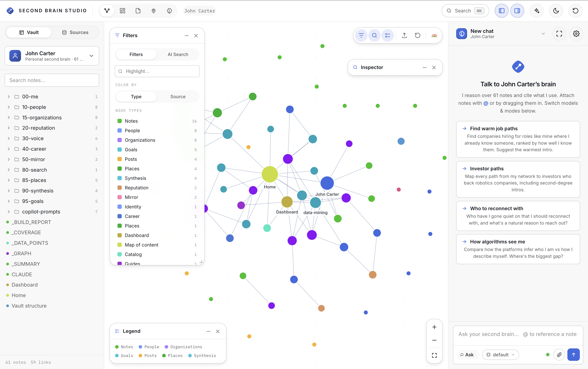Close the Filters panel
Screen dimensions: 588x369
pyautogui.click(x=196, y=36)
